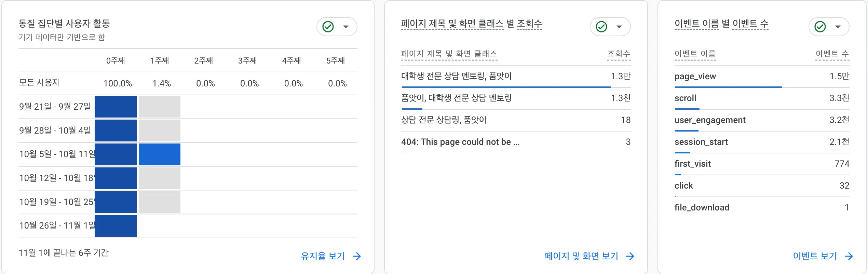The width and height of the screenshot is (868, 274).
Task: Click the 100.0% value under 0주째
Action: pyautogui.click(x=118, y=83)
